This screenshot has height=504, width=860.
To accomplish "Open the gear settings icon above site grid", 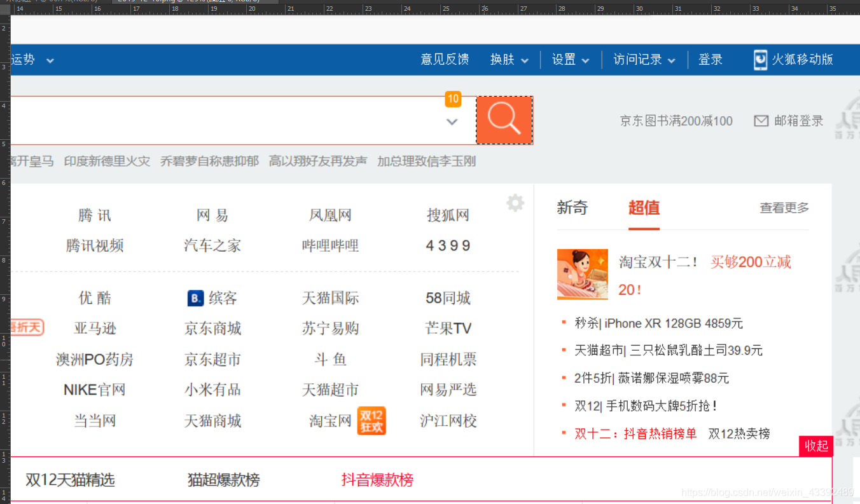I will [515, 203].
